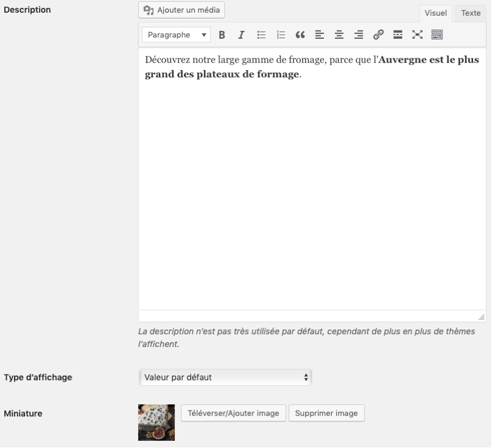Insert or edit a link
Screen dimensions: 492x448
coord(378,35)
